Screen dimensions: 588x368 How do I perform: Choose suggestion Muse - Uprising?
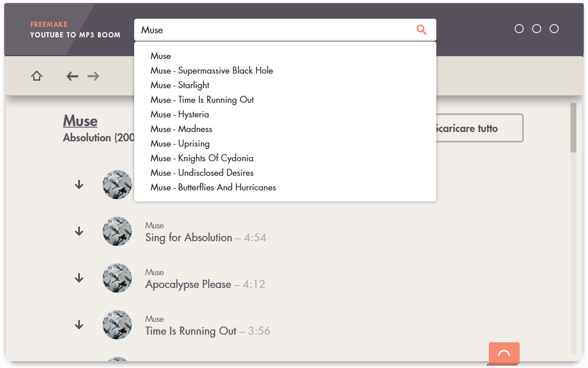pos(180,144)
